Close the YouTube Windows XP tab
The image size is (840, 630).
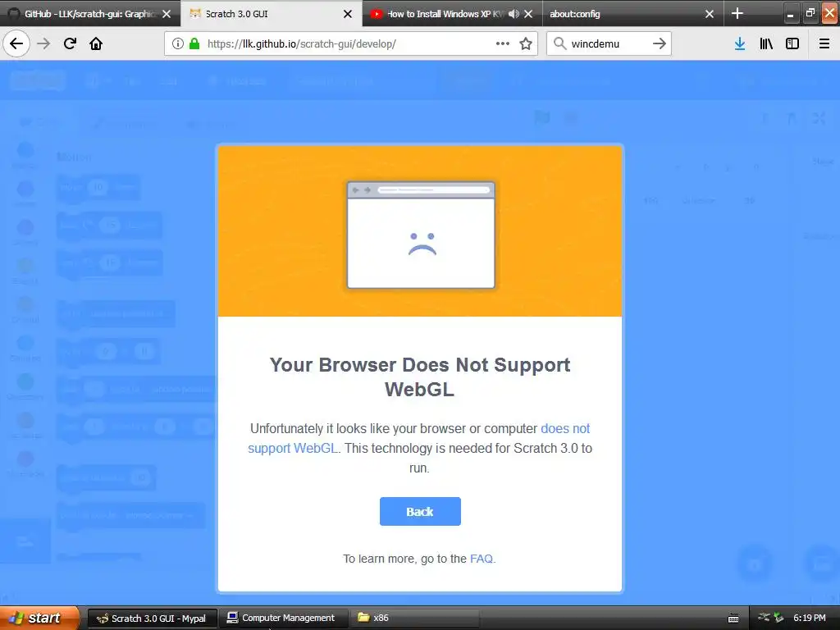coord(528,14)
